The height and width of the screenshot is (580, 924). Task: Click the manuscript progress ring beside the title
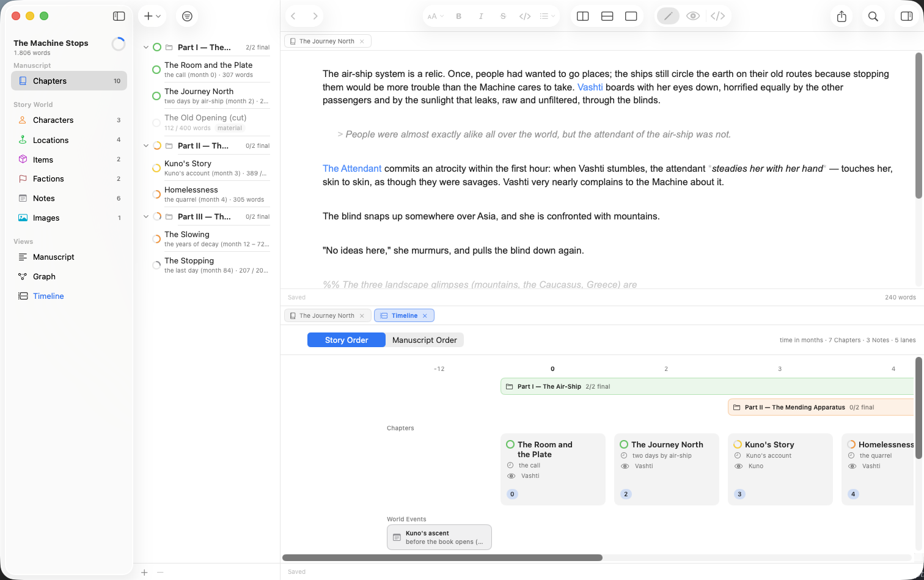pos(119,44)
